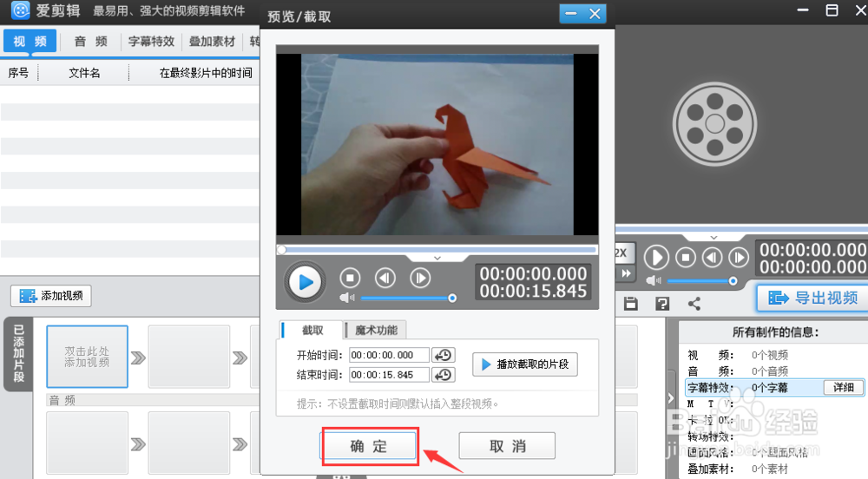Close the 预览/截取 dialog
Viewport: 868px width, 479px height.
(x=595, y=14)
